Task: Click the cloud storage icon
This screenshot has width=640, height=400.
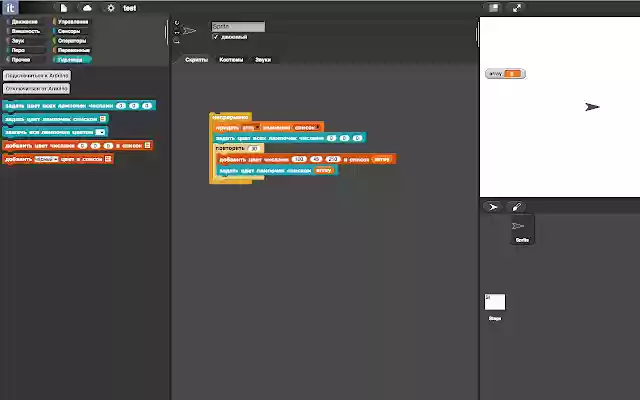Action: click(x=87, y=7)
